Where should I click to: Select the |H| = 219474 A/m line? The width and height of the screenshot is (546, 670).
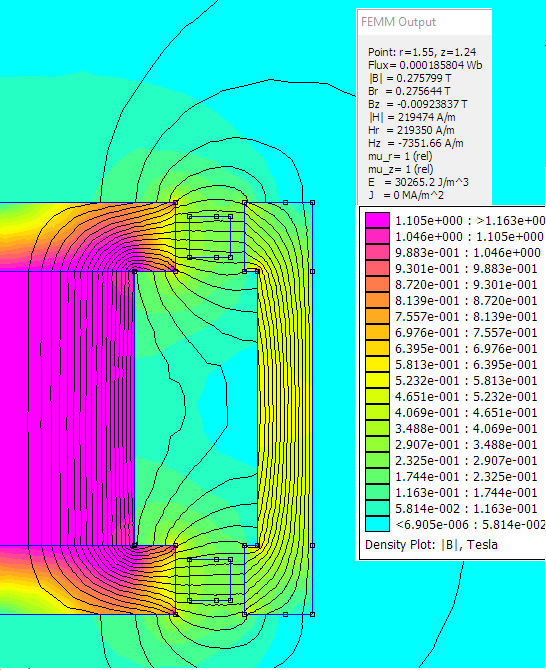tap(411, 117)
